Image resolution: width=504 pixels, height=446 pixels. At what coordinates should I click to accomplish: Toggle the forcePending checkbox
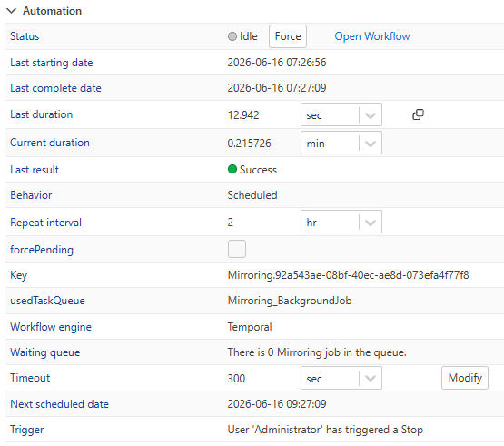[x=237, y=249]
